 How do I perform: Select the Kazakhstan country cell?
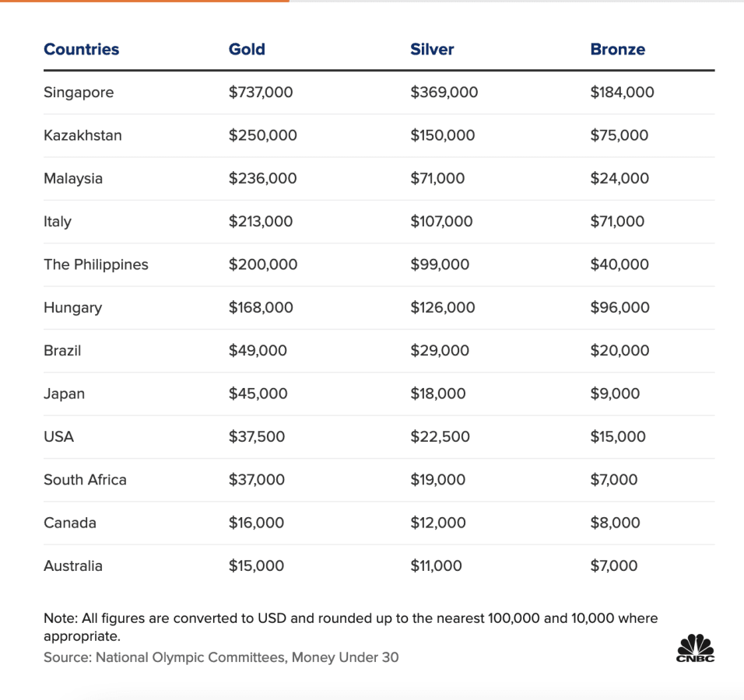[x=82, y=135]
